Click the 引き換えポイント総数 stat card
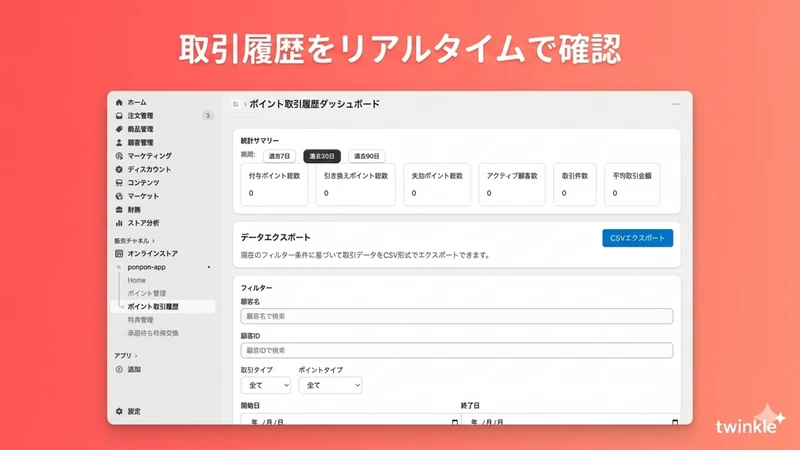800x450 pixels. pos(356,185)
